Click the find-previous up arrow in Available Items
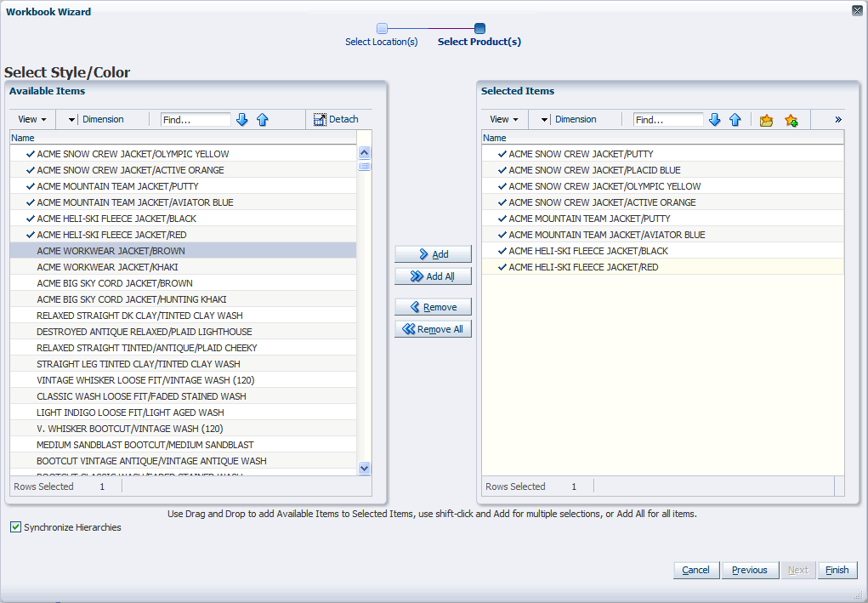Screen dimensions: 868x603 click(x=263, y=120)
